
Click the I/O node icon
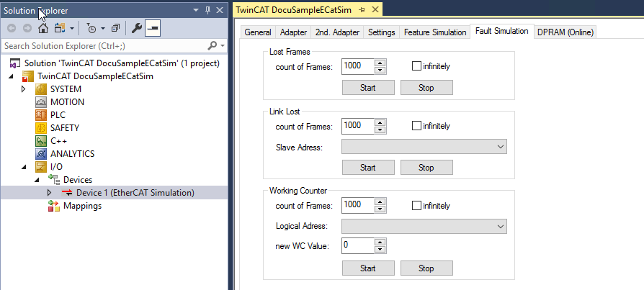click(x=41, y=167)
